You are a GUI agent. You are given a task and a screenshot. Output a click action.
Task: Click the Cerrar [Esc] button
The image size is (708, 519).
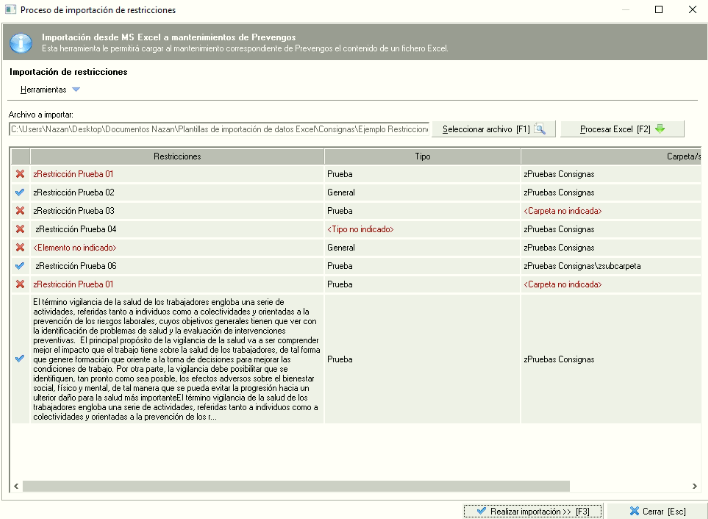point(656,511)
